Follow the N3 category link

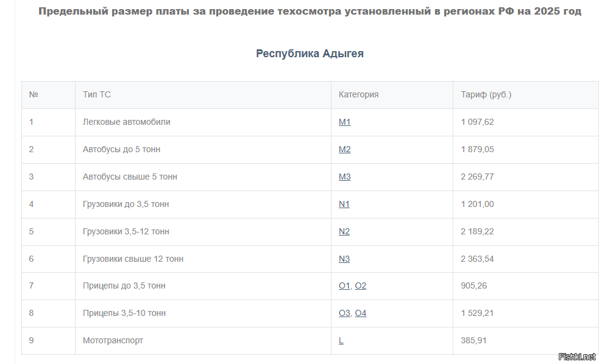pos(344,259)
